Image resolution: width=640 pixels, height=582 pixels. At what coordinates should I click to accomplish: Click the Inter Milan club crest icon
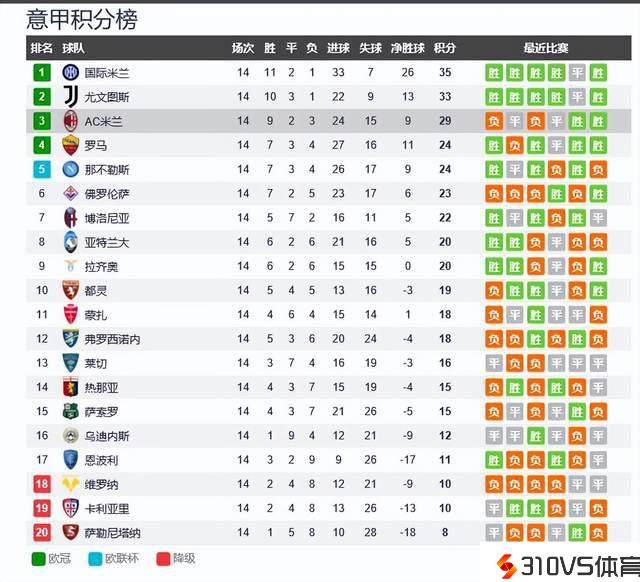tap(71, 72)
